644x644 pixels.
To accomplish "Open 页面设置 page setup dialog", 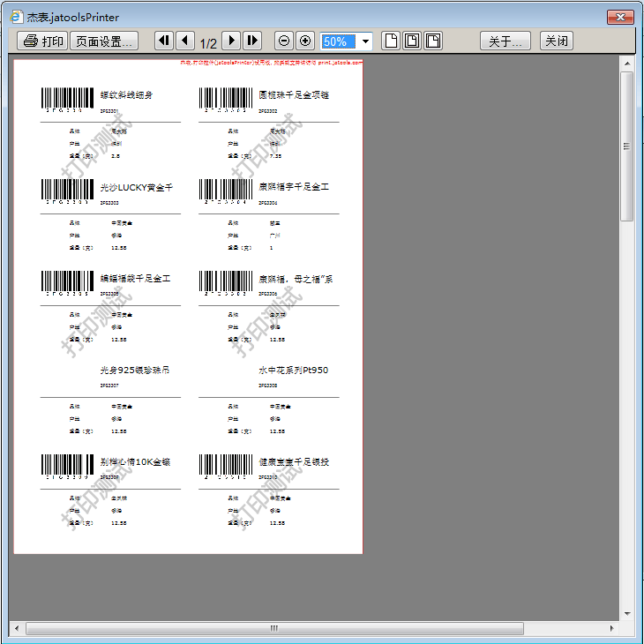I will pyautogui.click(x=104, y=41).
